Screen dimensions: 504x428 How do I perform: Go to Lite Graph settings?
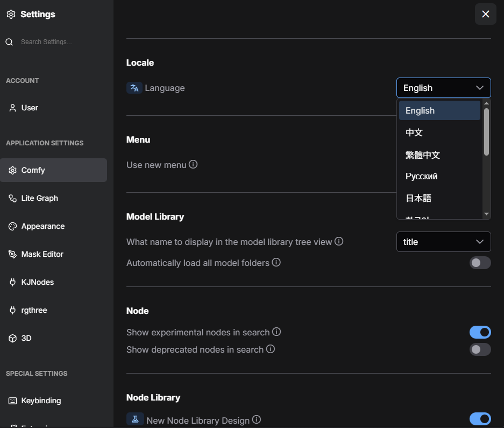[x=53, y=198]
